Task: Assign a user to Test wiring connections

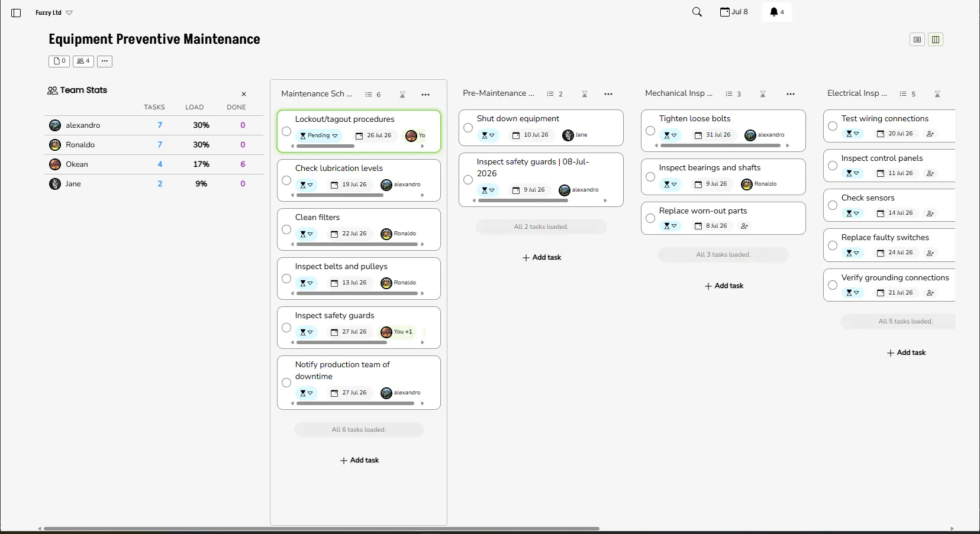Action: pos(930,134)
